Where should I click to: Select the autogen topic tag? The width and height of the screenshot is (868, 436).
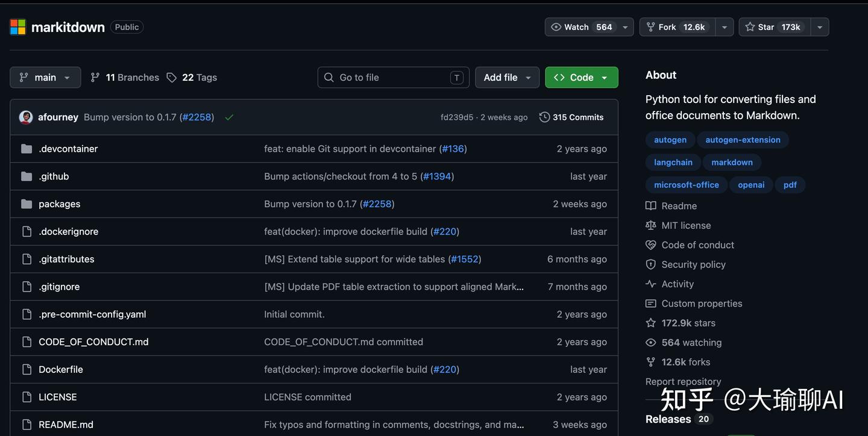click(x=670, y=140)
